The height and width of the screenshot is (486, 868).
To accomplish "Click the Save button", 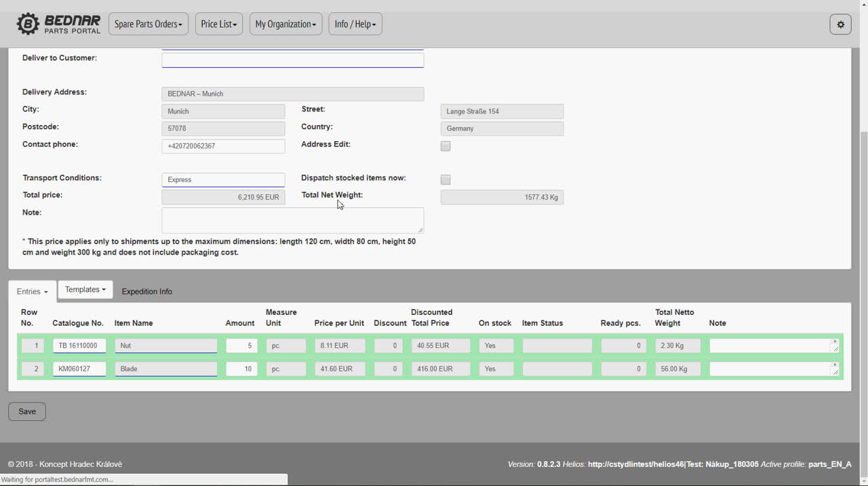I will coord(27,411).
